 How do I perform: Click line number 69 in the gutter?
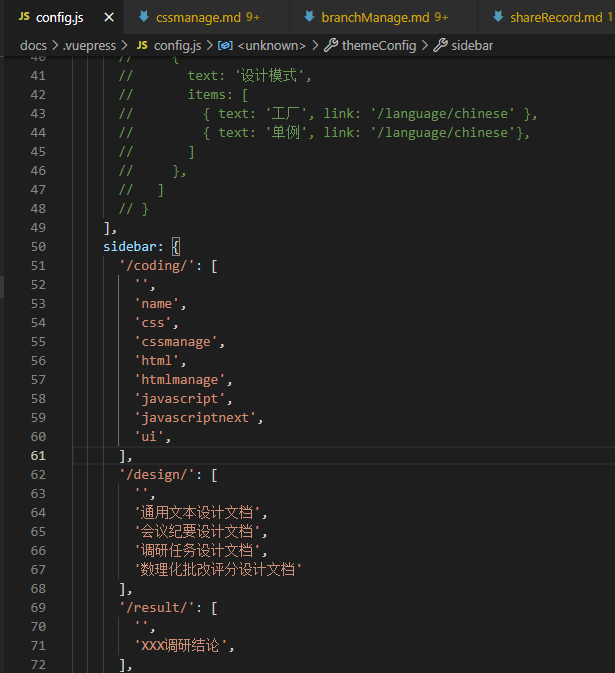(38, 608)
